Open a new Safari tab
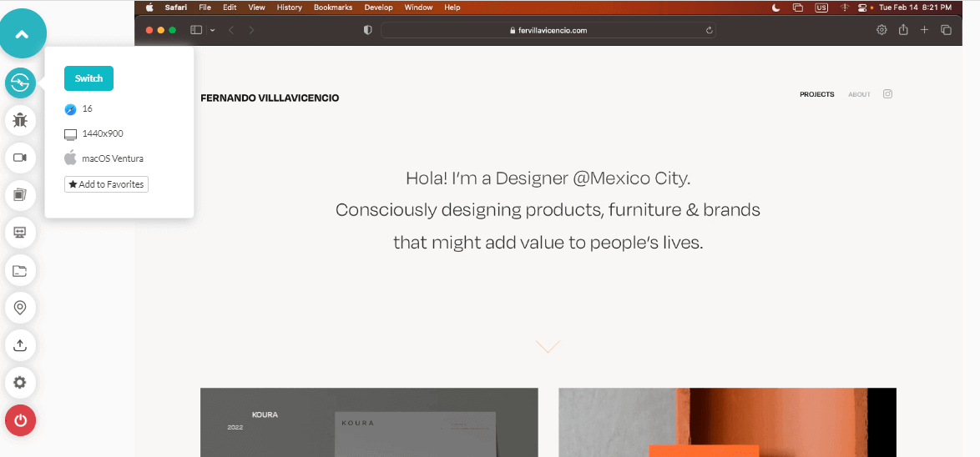980x457 pixels. pos(925,30)
